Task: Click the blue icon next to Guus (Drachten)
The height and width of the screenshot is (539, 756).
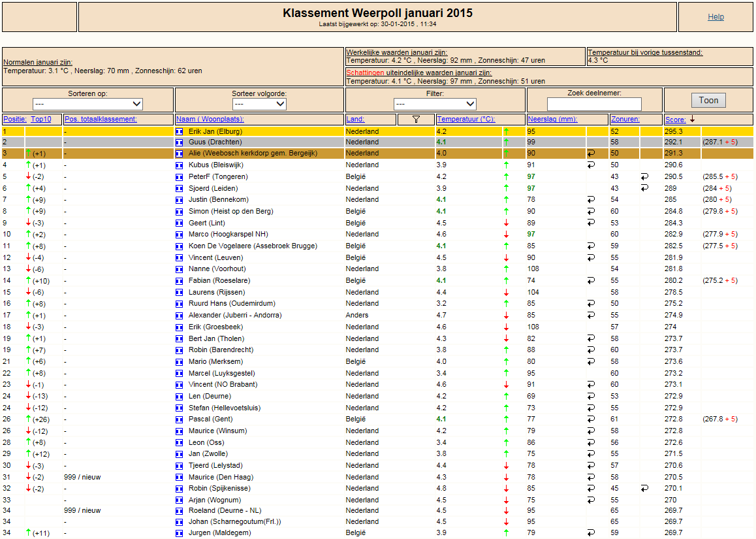Action: [x=180, y=142]
